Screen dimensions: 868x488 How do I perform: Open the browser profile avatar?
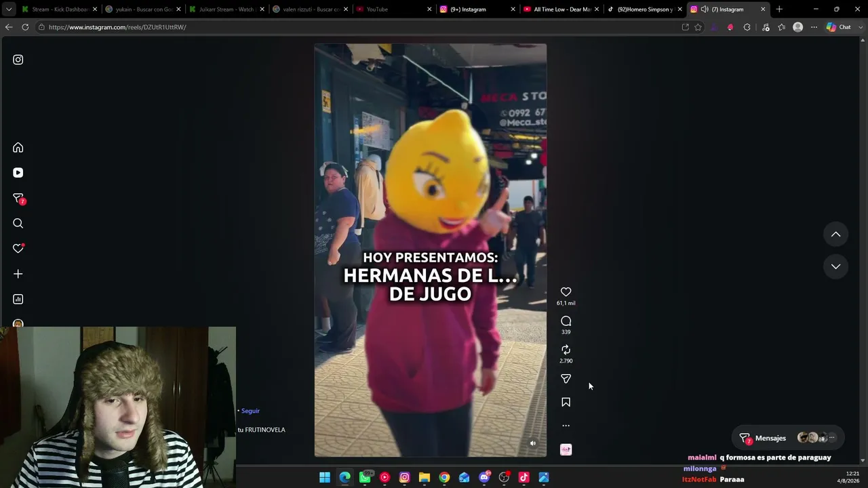(x=798, y=27)
